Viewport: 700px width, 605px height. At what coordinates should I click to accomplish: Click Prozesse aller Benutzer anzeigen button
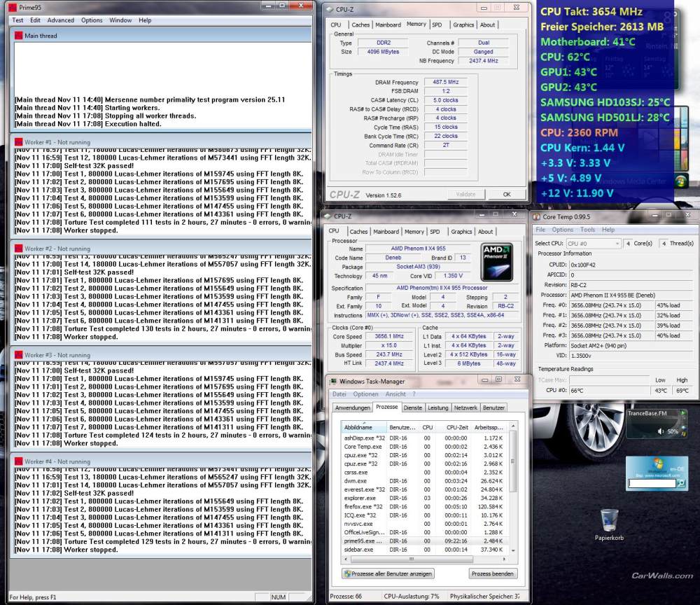388,573
